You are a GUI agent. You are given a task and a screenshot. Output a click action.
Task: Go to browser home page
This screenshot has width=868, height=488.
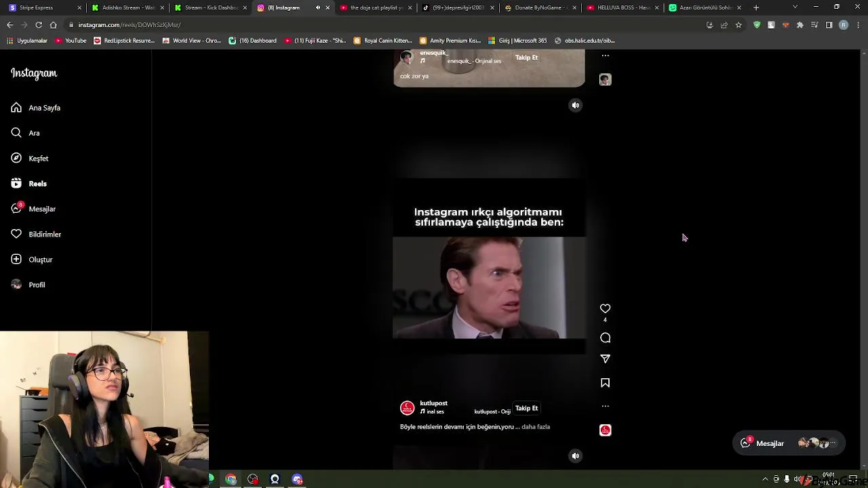(54, 25)
